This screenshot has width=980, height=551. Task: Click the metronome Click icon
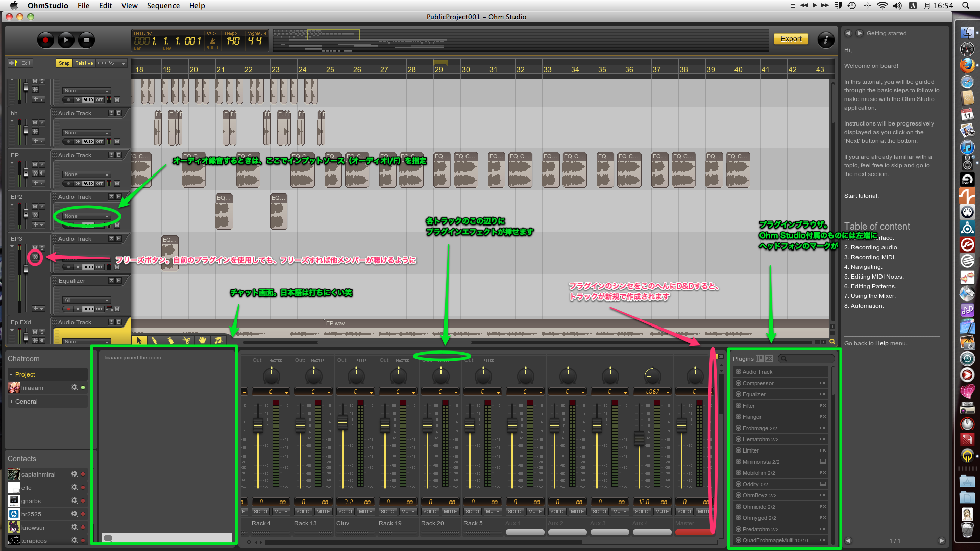coord(212,41)
